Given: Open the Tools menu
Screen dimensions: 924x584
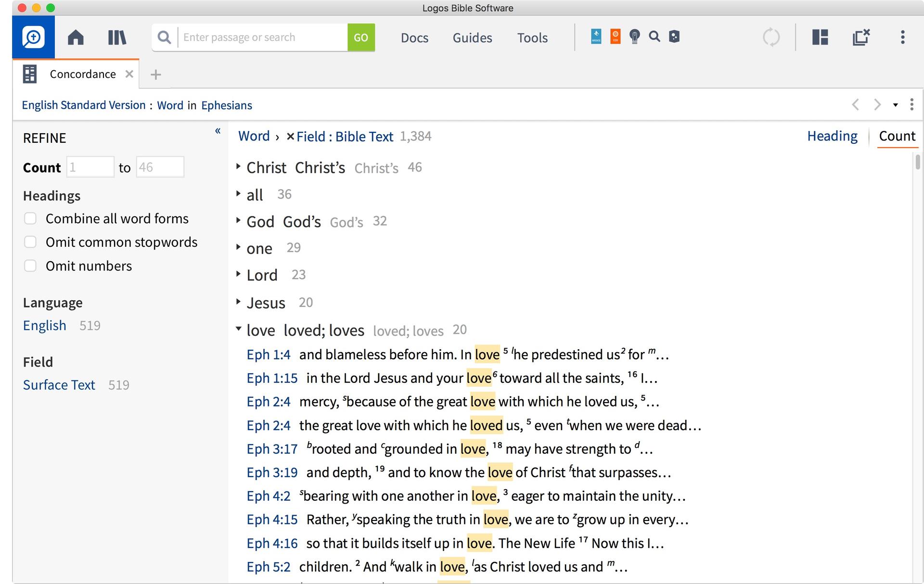Looking at the screenshot, I should pyautogui.click(x=532, y=38).
